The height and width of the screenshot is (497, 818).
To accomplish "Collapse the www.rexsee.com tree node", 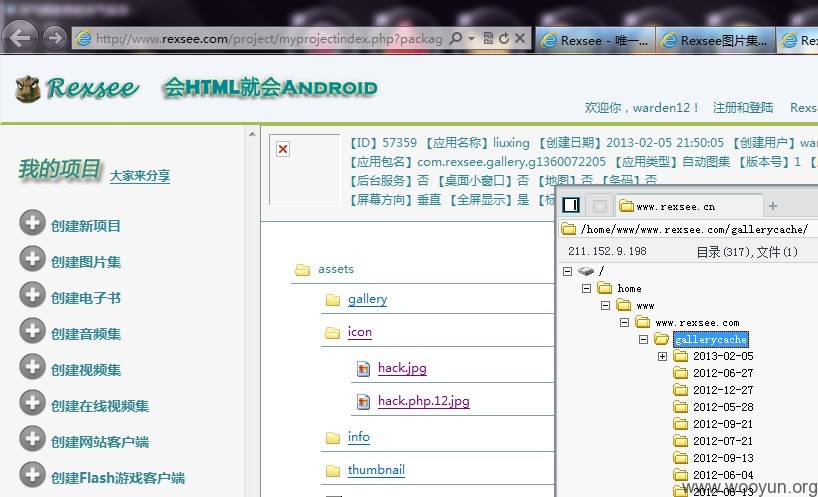I will [x=624, y=323].
